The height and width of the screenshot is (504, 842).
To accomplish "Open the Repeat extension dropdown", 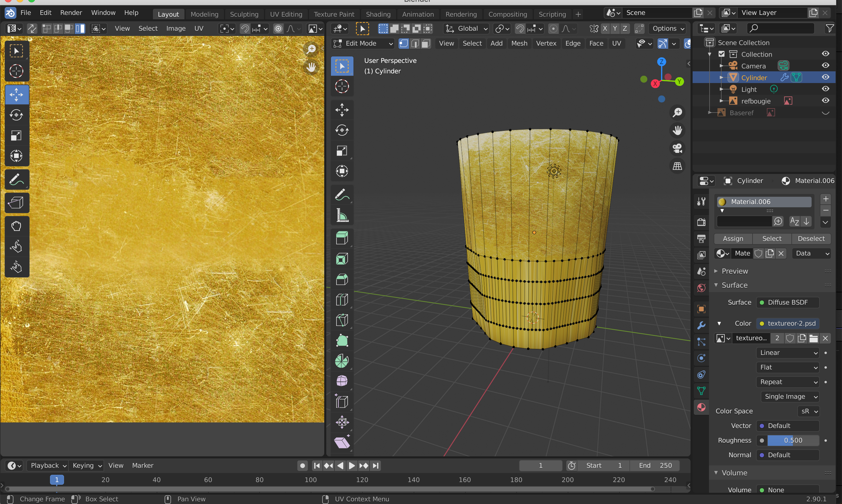I will point(788,382).
